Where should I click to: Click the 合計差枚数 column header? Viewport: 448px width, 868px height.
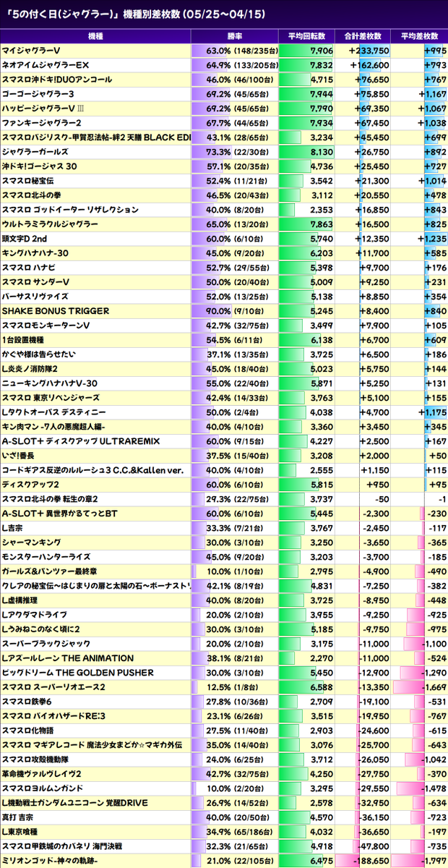pyautogui.click(x=363, y=35)
